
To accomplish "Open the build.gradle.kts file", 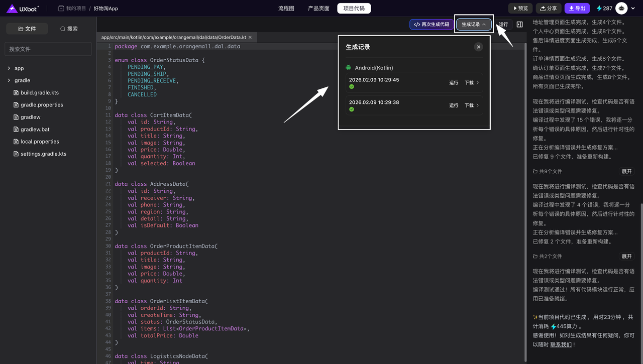I will pyautogui.click(x=40, y=93).
